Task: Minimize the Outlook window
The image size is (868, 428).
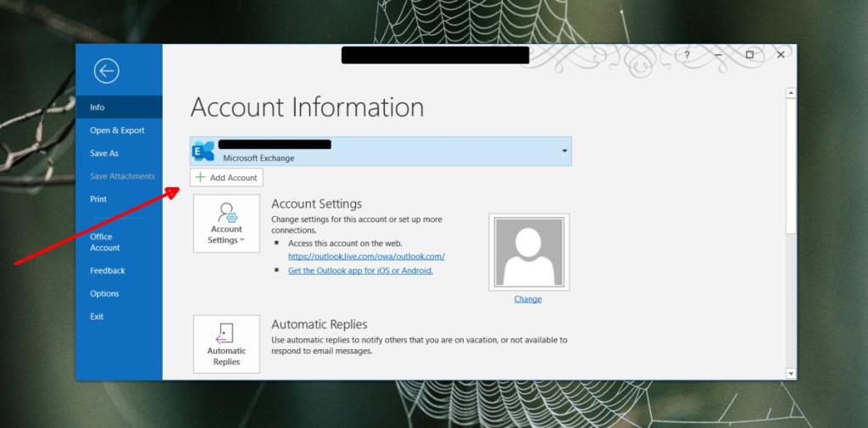Action: click(718, 55)
